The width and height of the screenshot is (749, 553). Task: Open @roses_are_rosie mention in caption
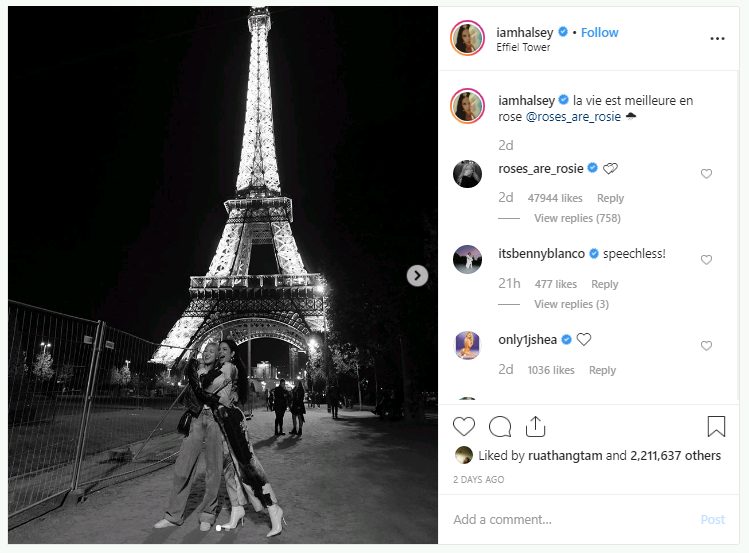(573, 116)
